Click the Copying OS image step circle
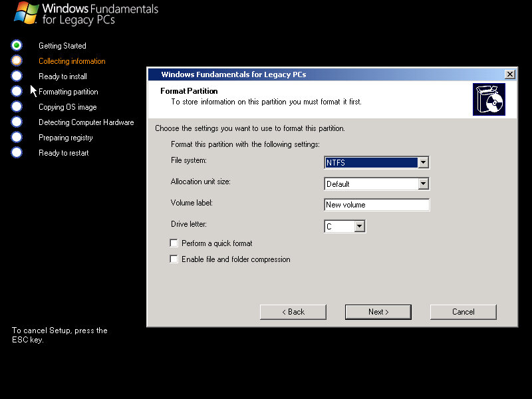This screenshot has height=399, width=532. click(17, 106)
